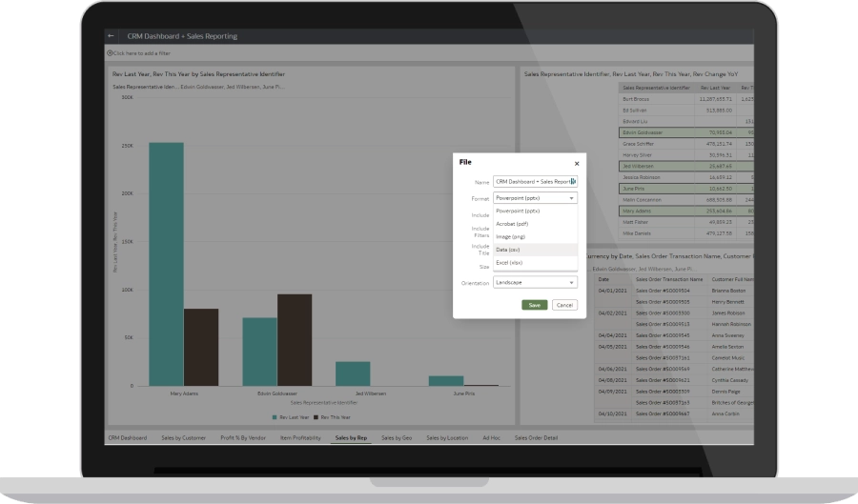Viewport: 858px width, 504px height.
Task: Choose Acrobat (pdf) format option
Action: tap(514, 223)
